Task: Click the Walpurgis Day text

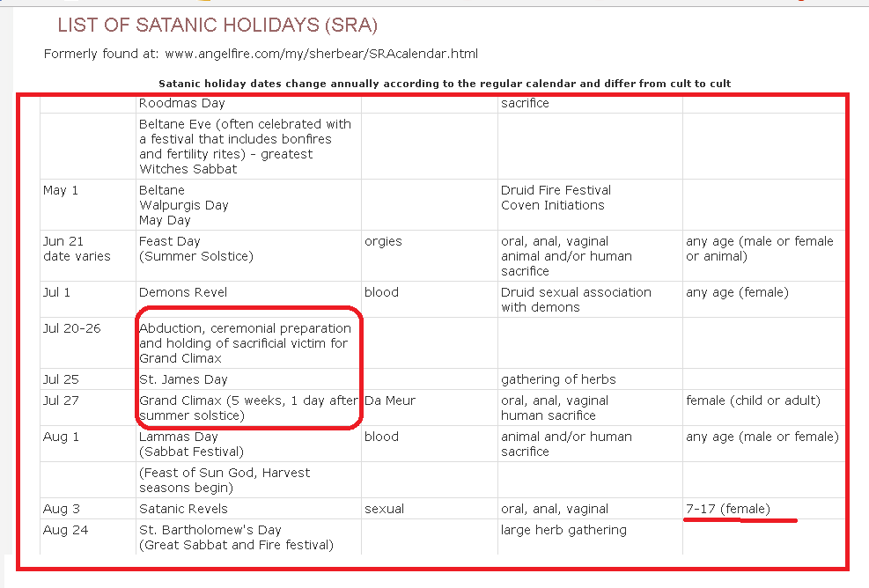Action: point(183,205)
